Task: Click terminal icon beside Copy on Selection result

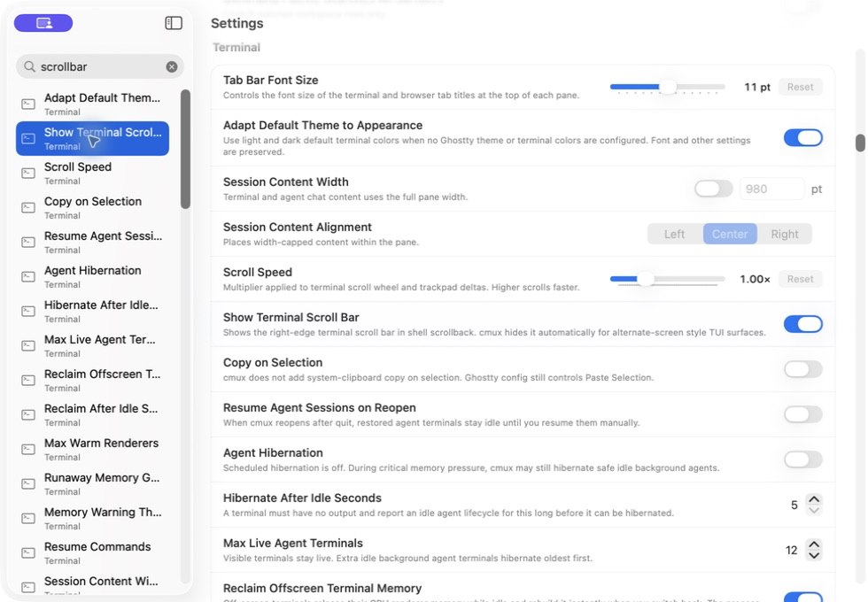Action: point(28,207)
